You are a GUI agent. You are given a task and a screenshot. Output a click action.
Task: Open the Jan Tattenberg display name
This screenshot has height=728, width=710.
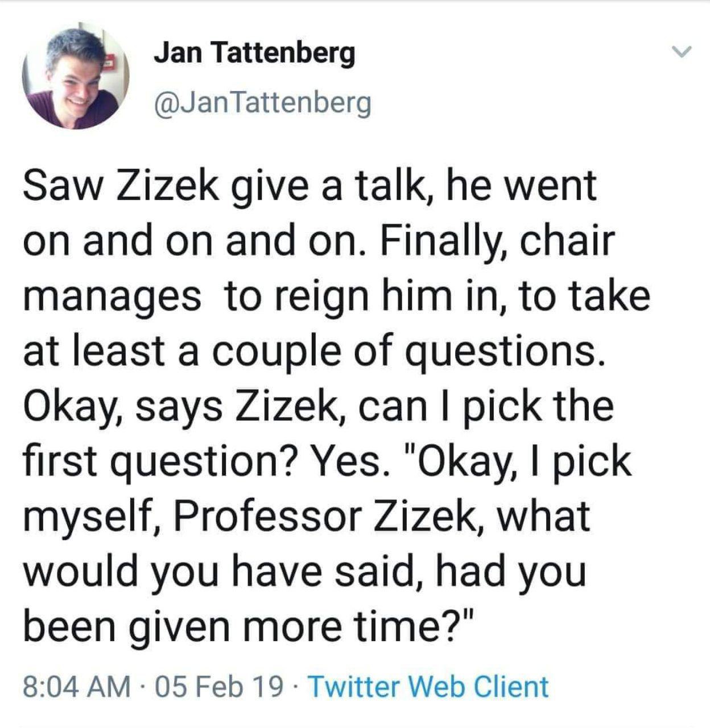pyautogui.click(x=254, y=53)
